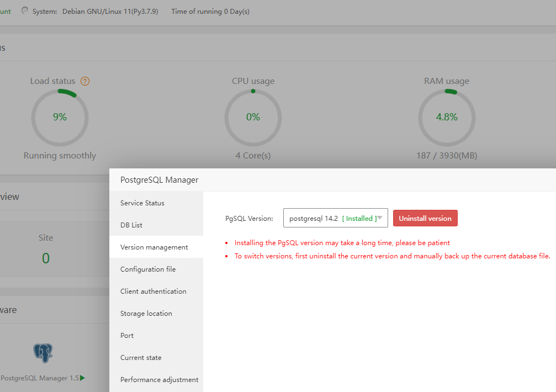Open the Current state tab
This screenshot has width=556, height=392.
click(x=156, y=357)
